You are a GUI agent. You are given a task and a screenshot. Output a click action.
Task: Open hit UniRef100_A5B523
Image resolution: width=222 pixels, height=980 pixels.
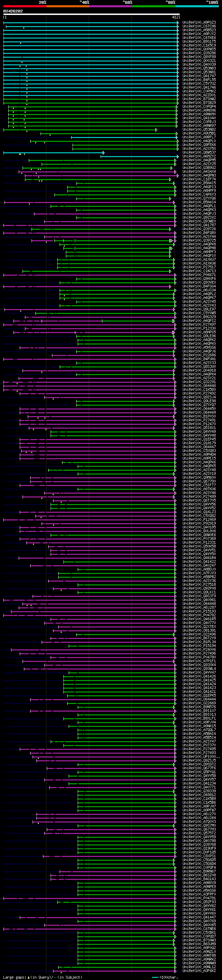(x=199, y=30)
